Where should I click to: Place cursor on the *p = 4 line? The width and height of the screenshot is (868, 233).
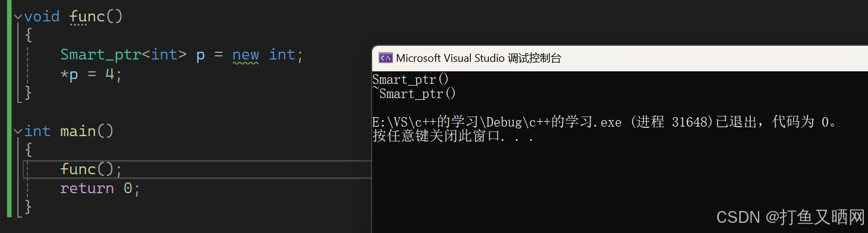[x=91, y=74]
